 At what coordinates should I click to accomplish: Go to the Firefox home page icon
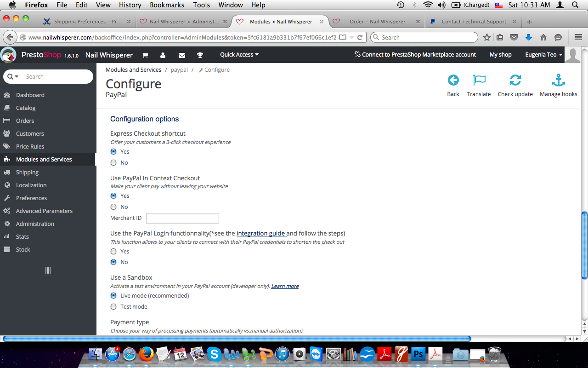click(543, 37)
